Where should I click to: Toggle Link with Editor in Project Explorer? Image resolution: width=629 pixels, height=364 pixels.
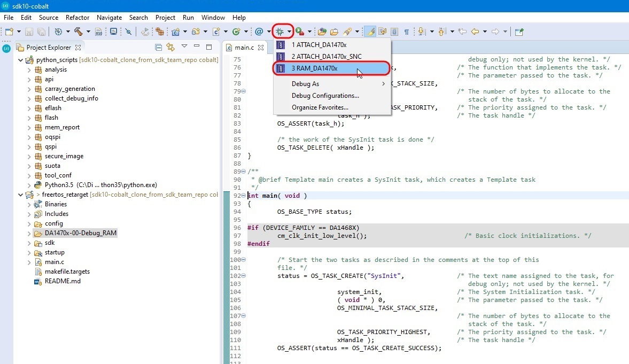[170, 48]
